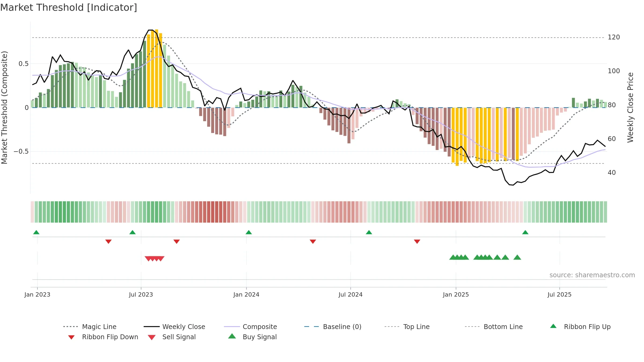644x362 pixels.
Task: Click the last isolated green buy signal marker
Action: (517, 257)
